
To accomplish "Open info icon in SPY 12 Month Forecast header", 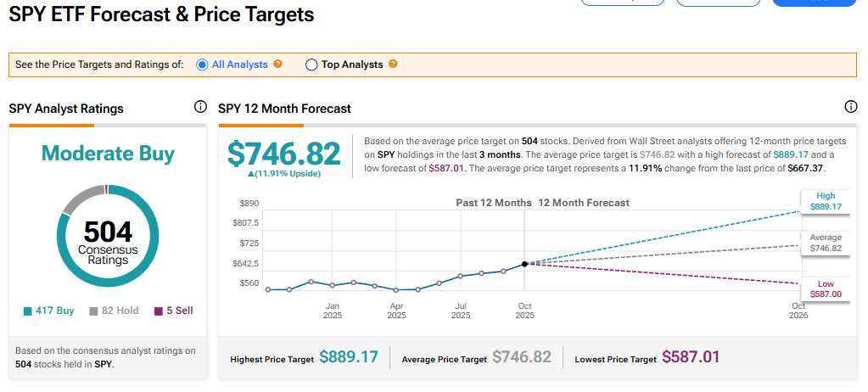I will [851, 107].
